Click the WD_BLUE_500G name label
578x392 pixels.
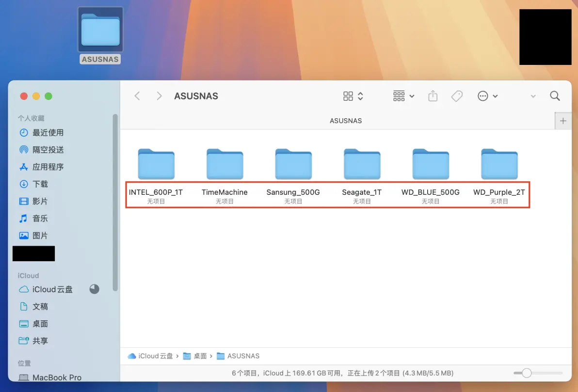point(430,192)
